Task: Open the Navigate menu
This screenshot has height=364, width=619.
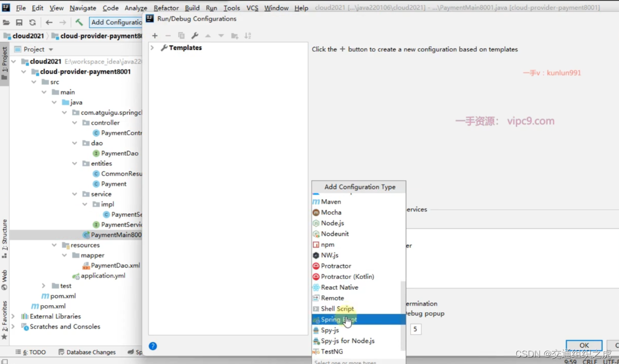Action: (x=83, y=8)
